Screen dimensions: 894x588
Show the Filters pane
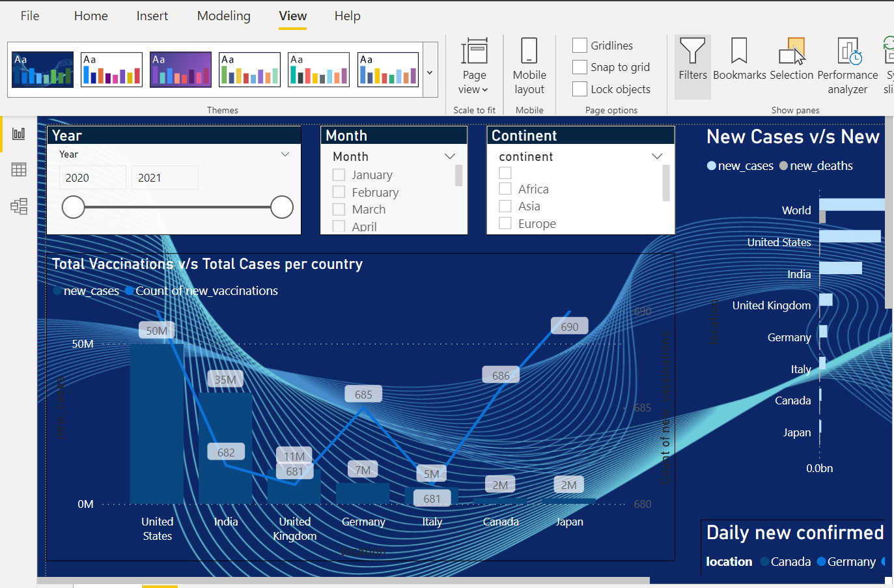pos(692,62)
